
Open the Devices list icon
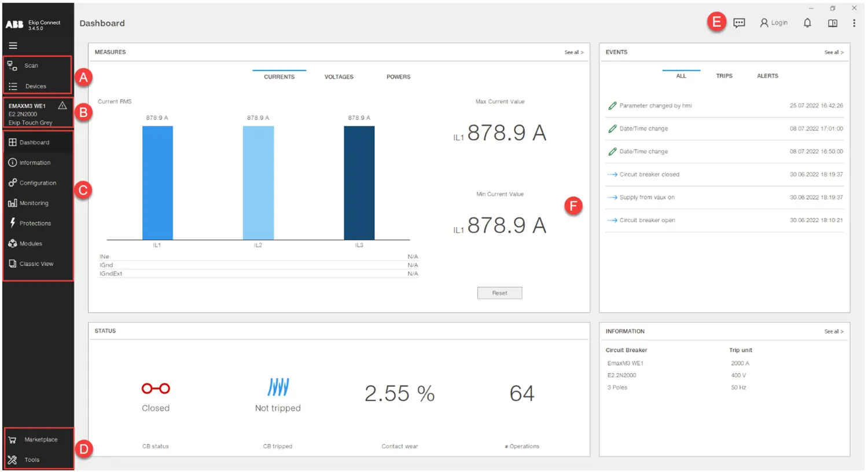13,86
